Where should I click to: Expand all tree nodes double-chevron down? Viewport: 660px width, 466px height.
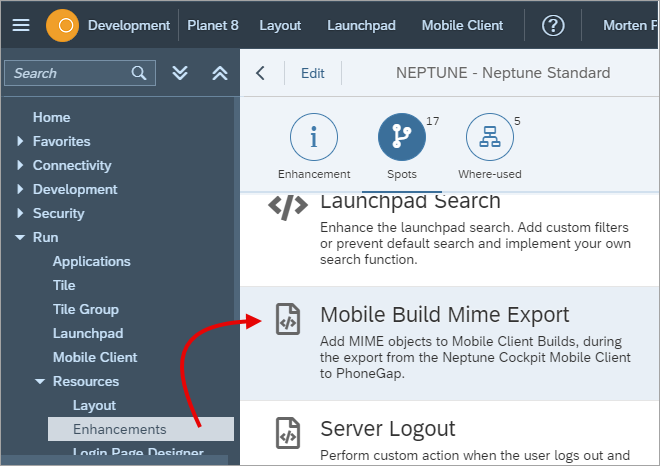(180, 73)
